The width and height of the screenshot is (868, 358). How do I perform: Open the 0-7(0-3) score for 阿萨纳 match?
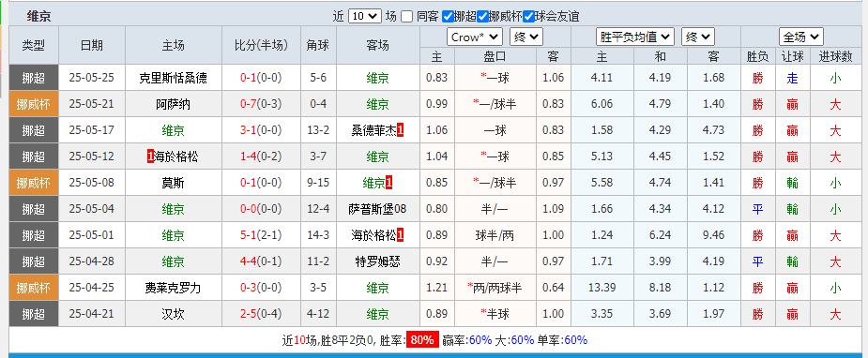click(x=261, y=104)
